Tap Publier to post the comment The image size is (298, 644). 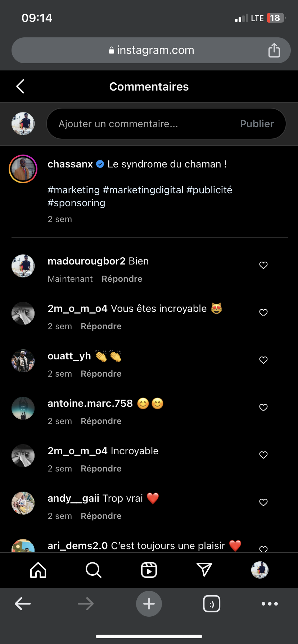[x=257, y=124]
